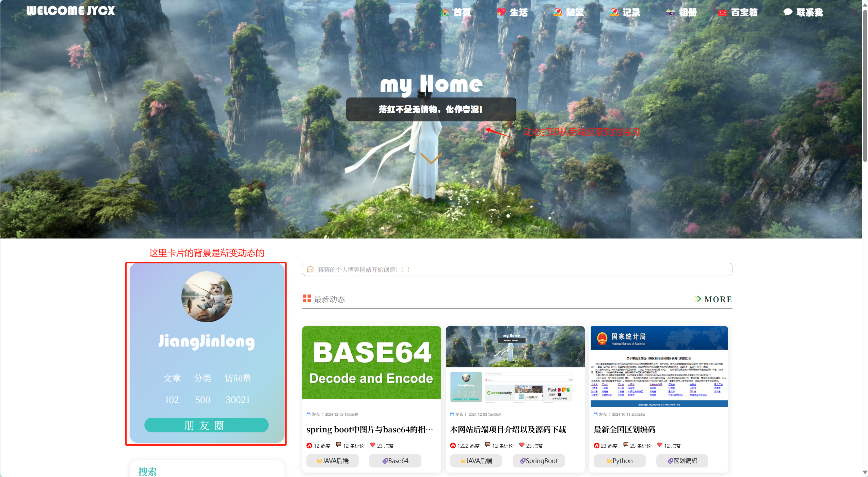Click the red toolbox icon beside 百宝箱
Image resolution: width=868 pixels, height=477 pixels.
(722, 13)
